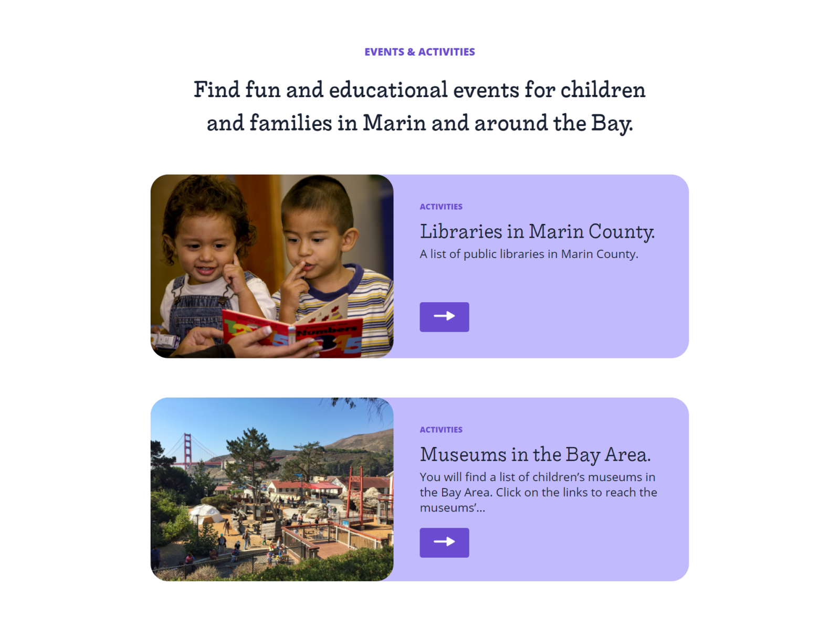840x618 pixels.
Task: Click the arrow button under Libraries in Marin County
Action: (x=444, y=317)
